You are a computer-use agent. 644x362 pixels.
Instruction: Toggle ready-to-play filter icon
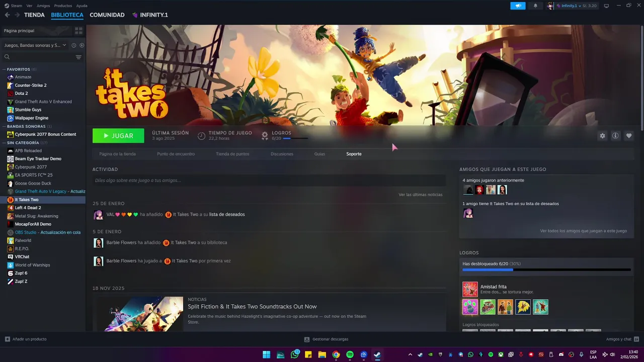coord(82,45)
